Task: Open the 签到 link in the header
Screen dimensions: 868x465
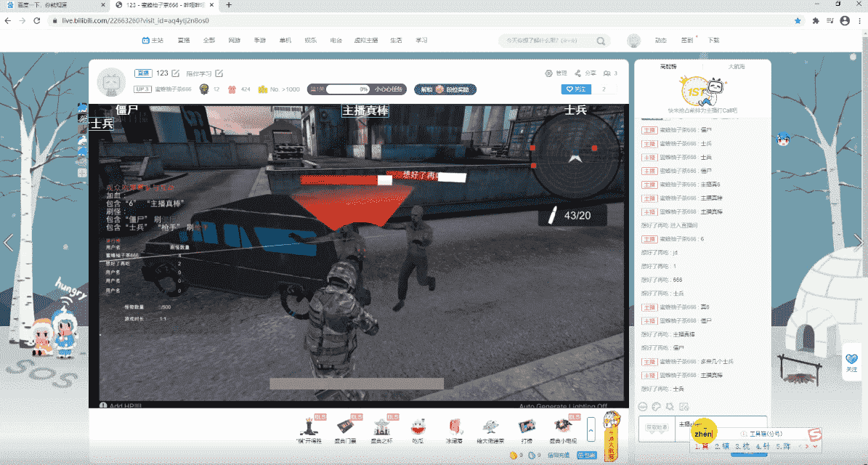Action: pos(686,41)
